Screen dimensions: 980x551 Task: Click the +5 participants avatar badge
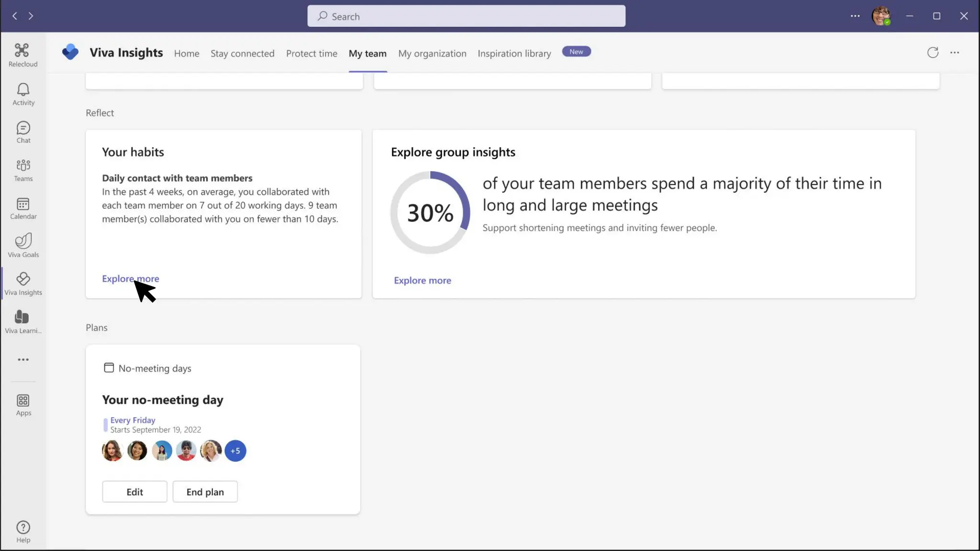(x=235, y=451)
